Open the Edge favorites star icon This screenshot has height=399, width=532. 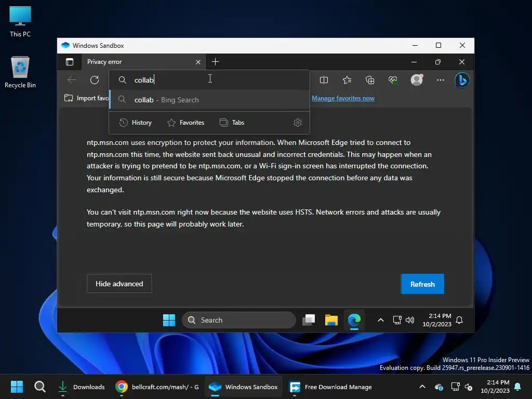click(347, 80)
